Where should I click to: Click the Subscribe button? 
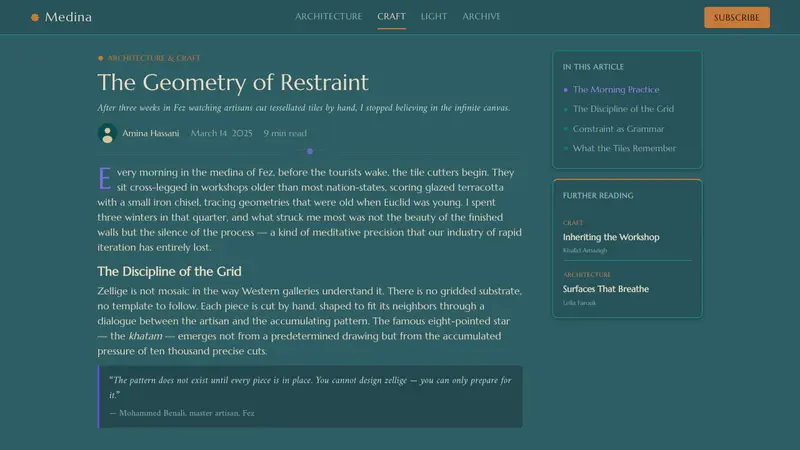tap(737, 17)
